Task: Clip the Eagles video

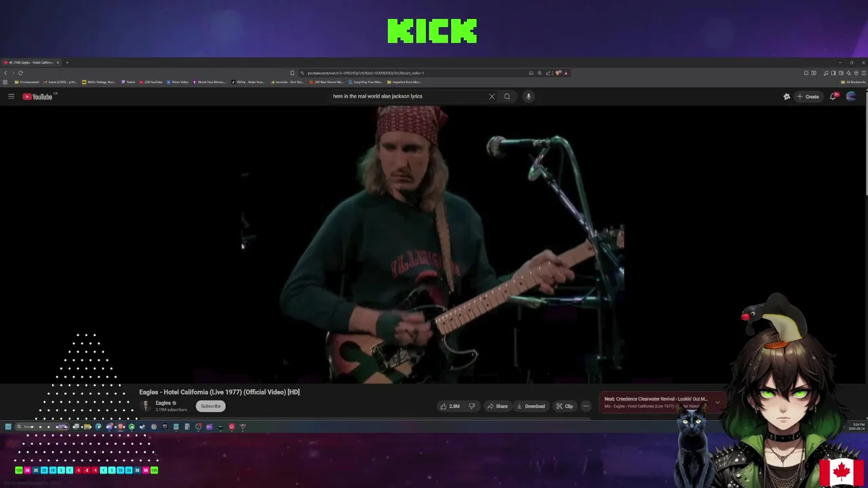Action: click(564, 406)
